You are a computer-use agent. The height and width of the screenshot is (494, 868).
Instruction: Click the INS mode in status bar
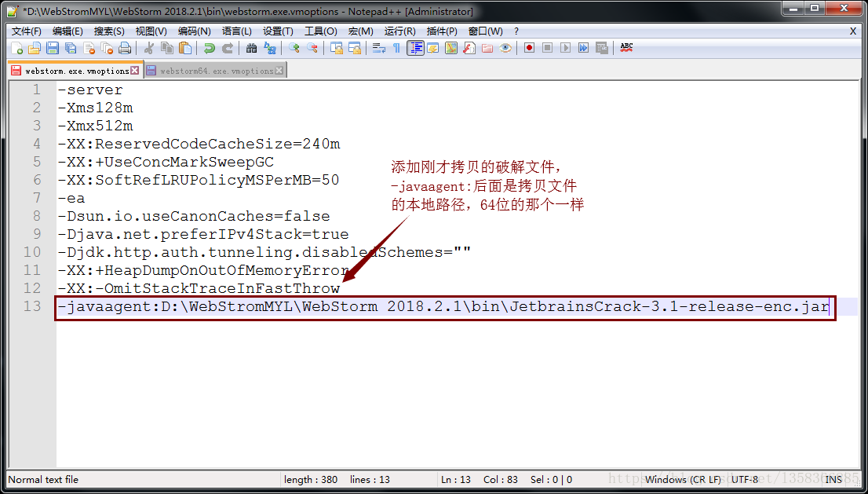(833, 480)
